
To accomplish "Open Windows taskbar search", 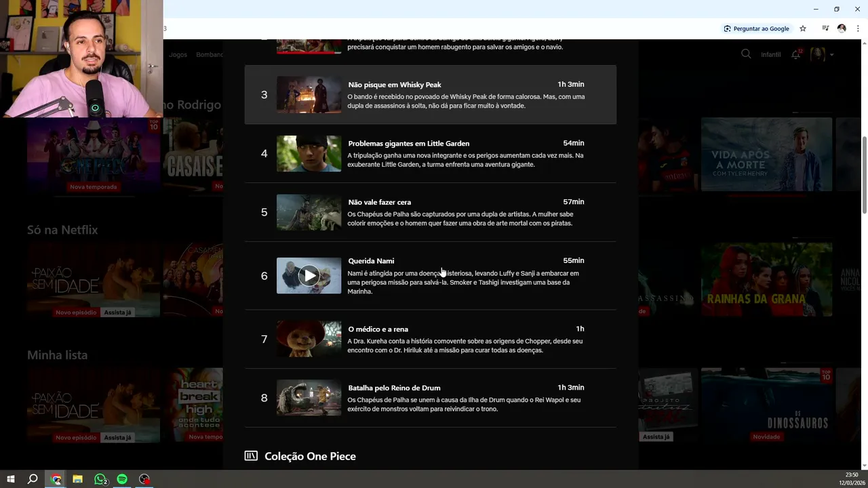I will [x=32, y=479].
